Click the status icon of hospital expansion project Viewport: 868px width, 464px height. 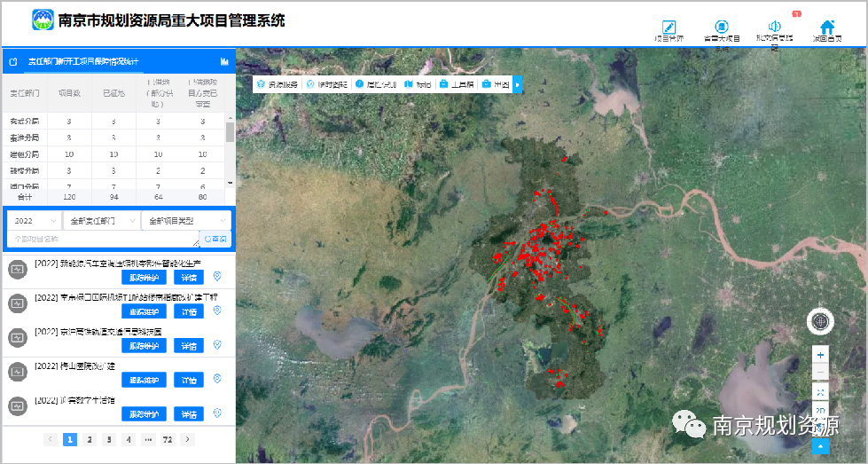18,372
